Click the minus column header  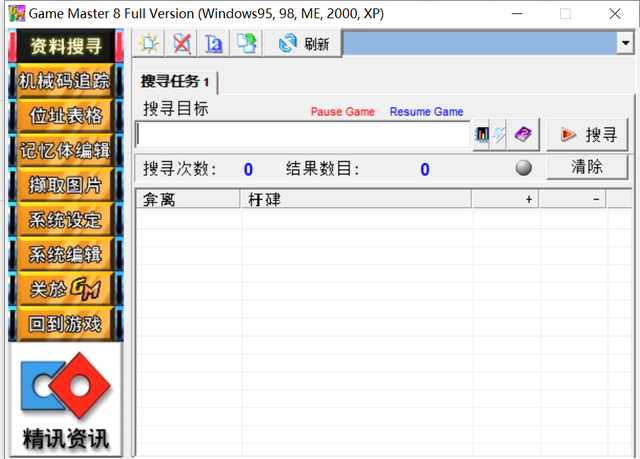(573, 200)
